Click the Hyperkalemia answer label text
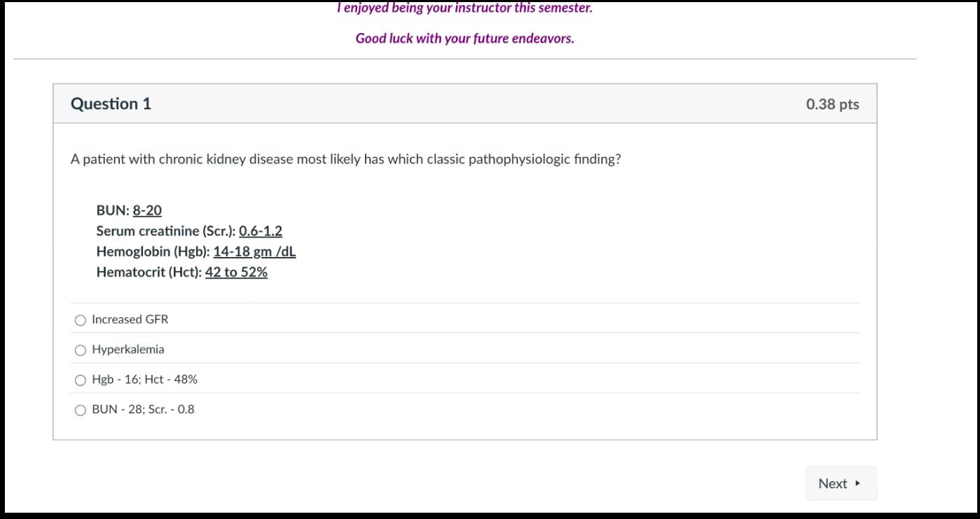Screen dimensions: 980x519 pos(128,350)
